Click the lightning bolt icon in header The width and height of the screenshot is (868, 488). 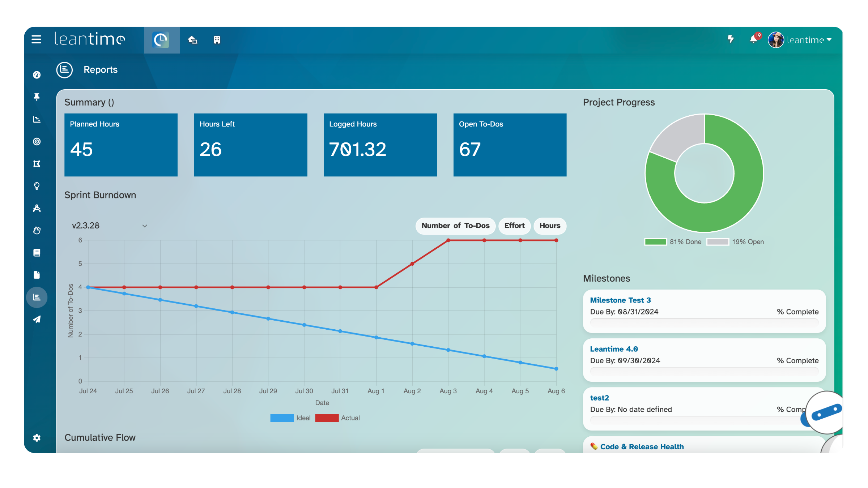(731, 39)
